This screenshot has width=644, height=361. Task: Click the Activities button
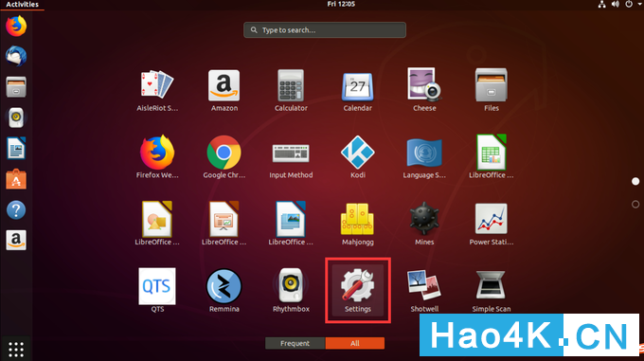[22, 5]
